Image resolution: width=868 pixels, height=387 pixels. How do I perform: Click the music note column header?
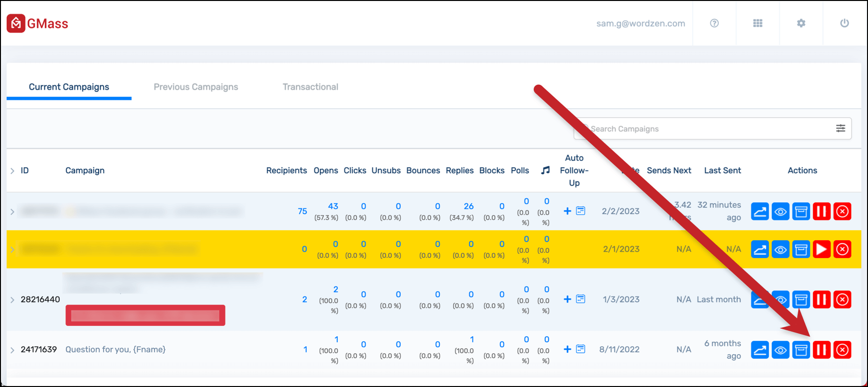[x=545, y=170]
